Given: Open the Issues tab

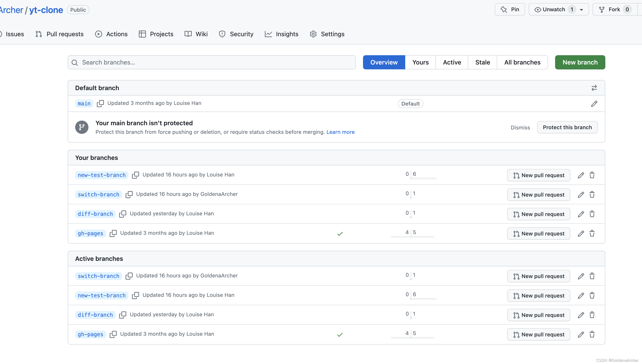Looking at the screenshot, I should click(12, 34).
